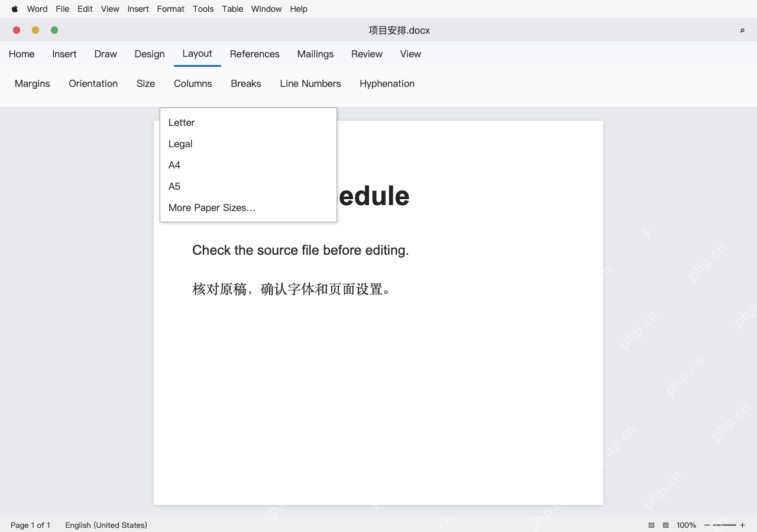Switch to the Home ribbon tab

[x=22, y=54]
